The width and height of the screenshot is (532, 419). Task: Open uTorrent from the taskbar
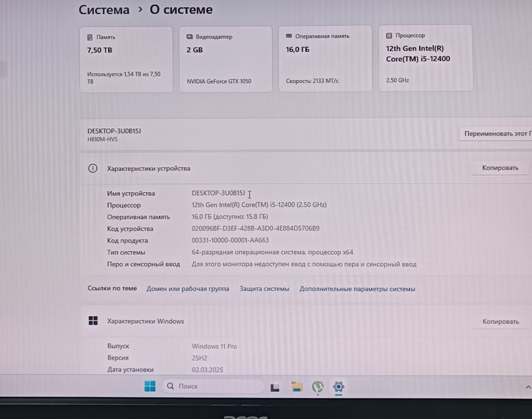point(318,387)
